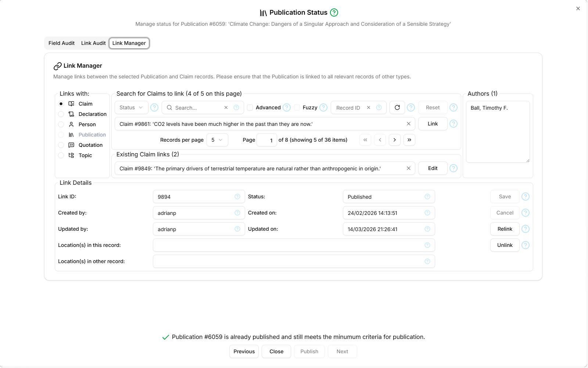The image size is (588, 368).
Task: Select the Topic radio option
Action: tap(61, 155)
